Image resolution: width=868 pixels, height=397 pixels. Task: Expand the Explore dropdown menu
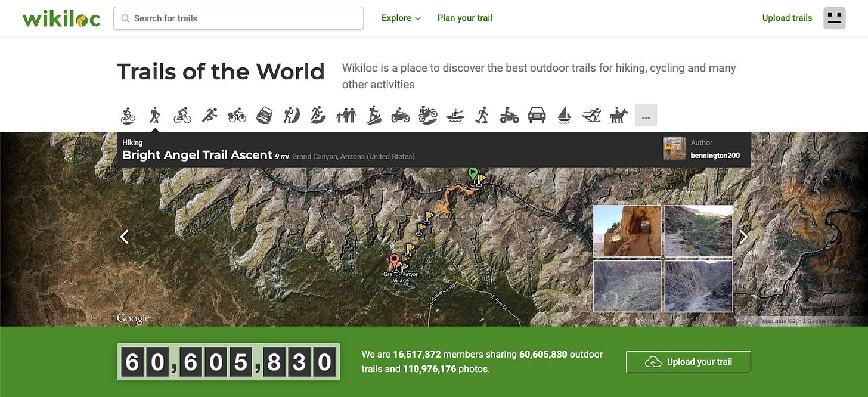[x=401, y=18]
